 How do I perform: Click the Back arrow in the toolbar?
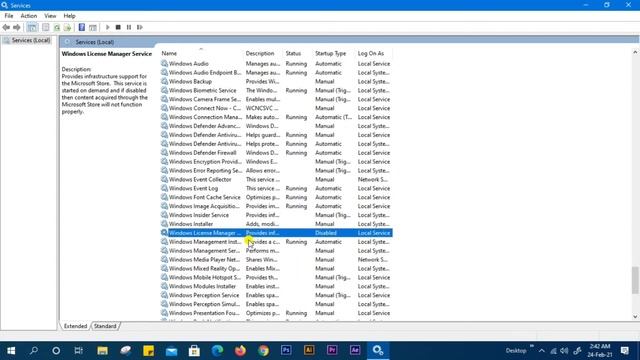point(6,27)
